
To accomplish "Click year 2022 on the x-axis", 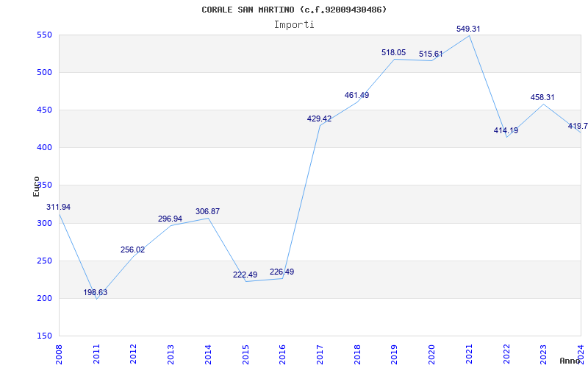I will pyautogui.click(x=506, y=353).
